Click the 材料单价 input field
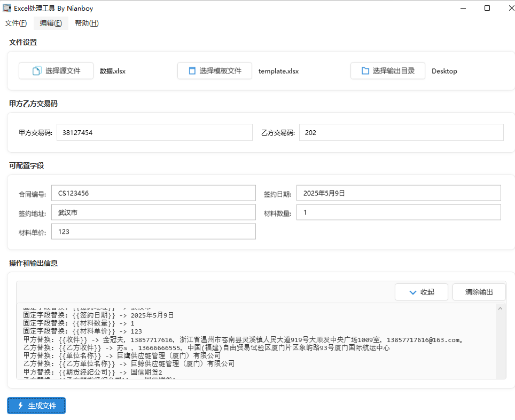515x420 pixels. click(x=153, y=231)
